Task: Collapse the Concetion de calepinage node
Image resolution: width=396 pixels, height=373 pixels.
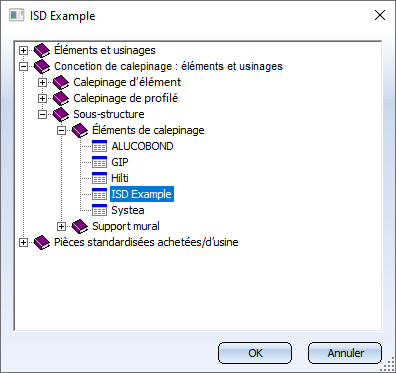Action: 23,66
